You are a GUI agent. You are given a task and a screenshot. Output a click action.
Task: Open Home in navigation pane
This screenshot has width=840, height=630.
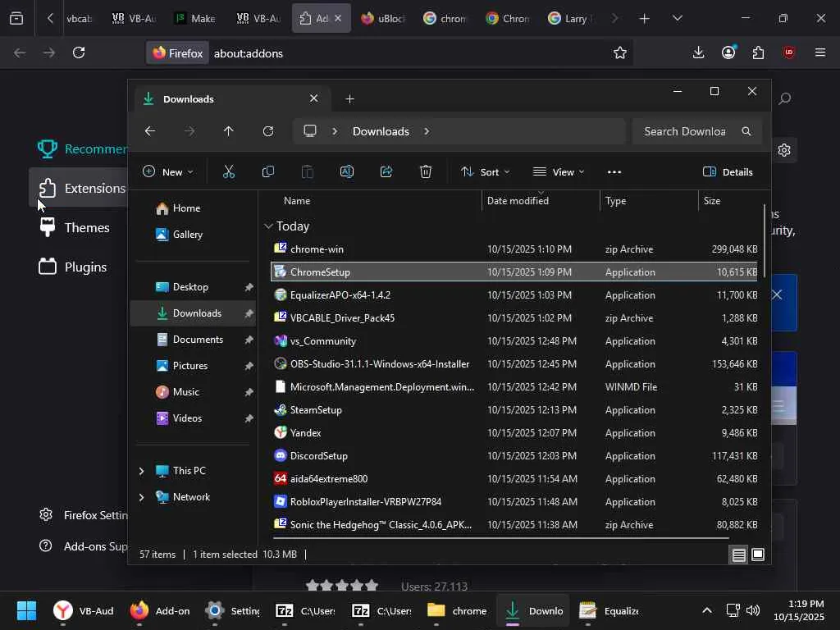(193, 208)
